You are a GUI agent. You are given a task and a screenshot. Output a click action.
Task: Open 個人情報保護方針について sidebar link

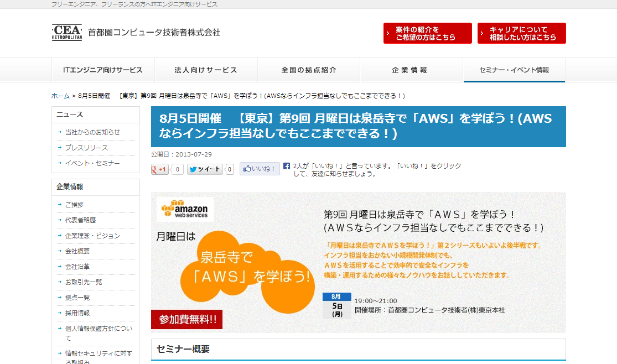click(98, 333)
